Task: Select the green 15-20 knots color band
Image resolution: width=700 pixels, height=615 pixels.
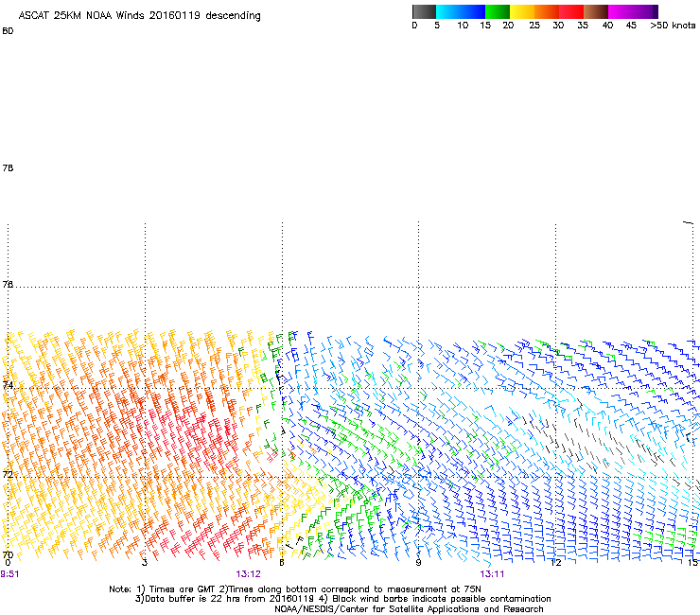Action: pyautogui.click(x=498, y=11)
